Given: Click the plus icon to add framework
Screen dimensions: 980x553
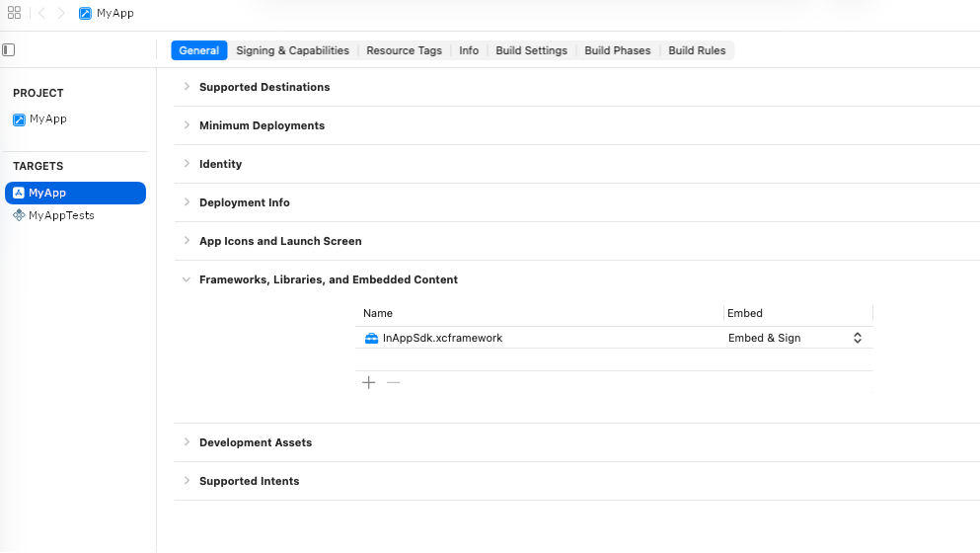Looking at the screenshot, I should pos(369,382).
